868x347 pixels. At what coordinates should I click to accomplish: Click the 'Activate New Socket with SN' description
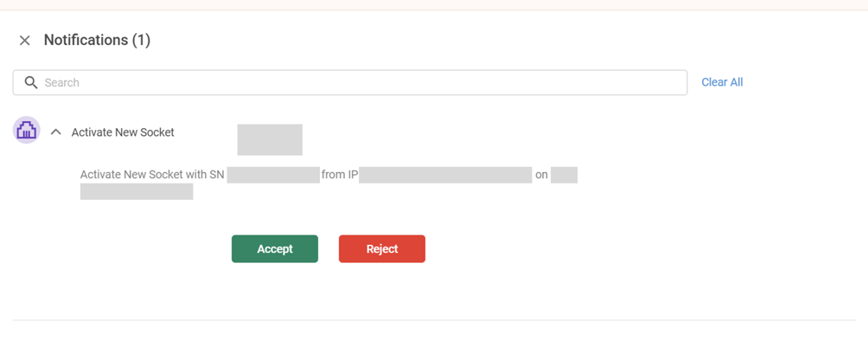[152, 175]
